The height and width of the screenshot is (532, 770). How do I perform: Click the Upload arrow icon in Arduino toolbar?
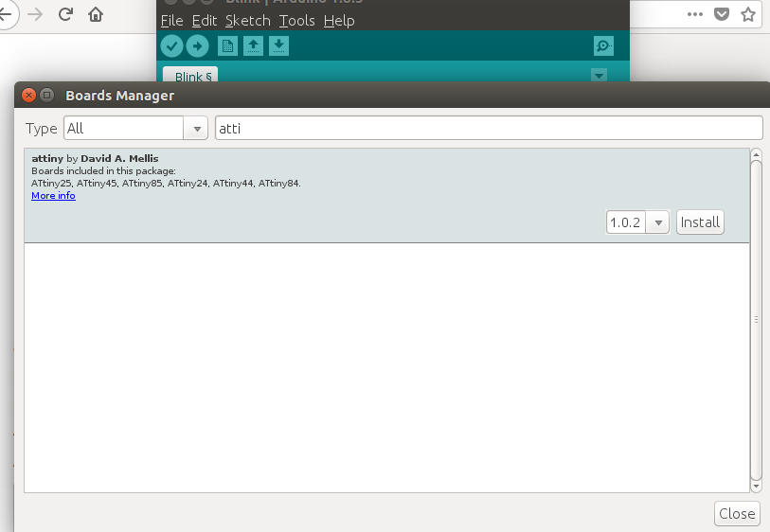[x=197, y=46]
